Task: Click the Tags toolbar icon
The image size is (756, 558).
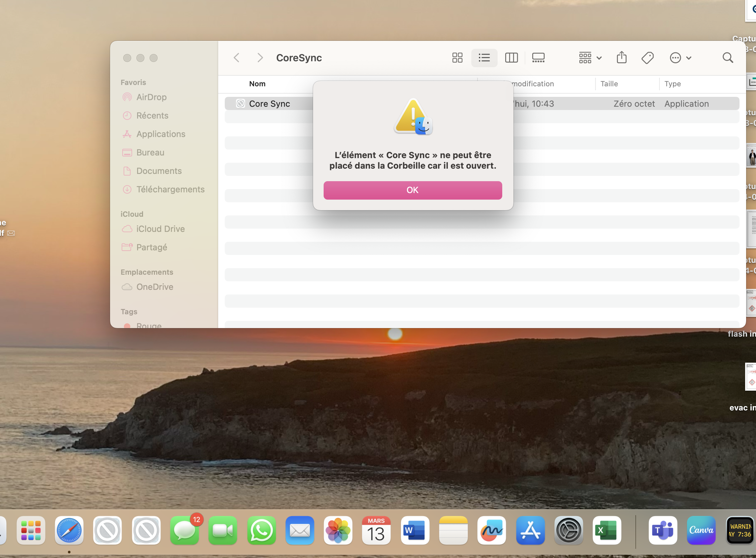Action: point(647,58)
